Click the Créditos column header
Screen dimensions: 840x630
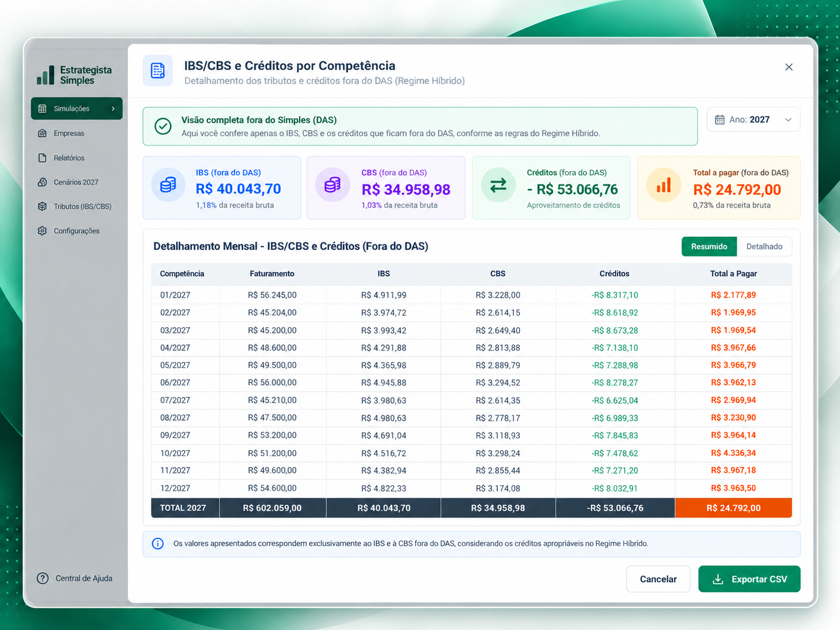coord(614,274)
